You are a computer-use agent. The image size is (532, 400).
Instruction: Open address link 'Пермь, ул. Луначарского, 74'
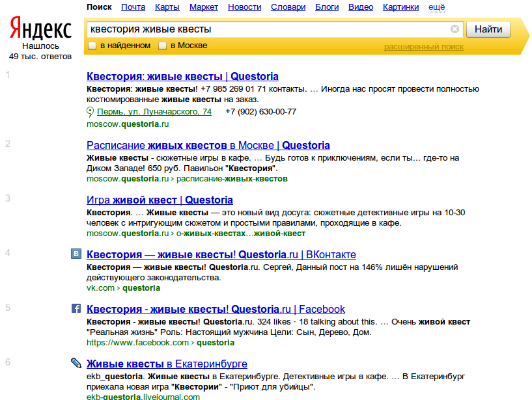(154, 111)
